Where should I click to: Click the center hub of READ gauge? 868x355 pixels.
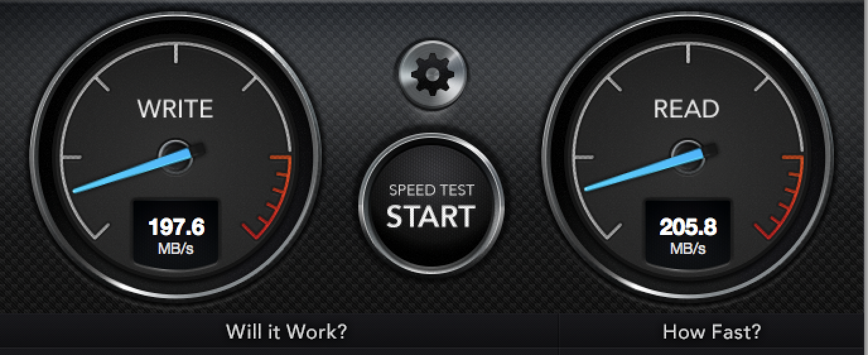pos(685,153)
